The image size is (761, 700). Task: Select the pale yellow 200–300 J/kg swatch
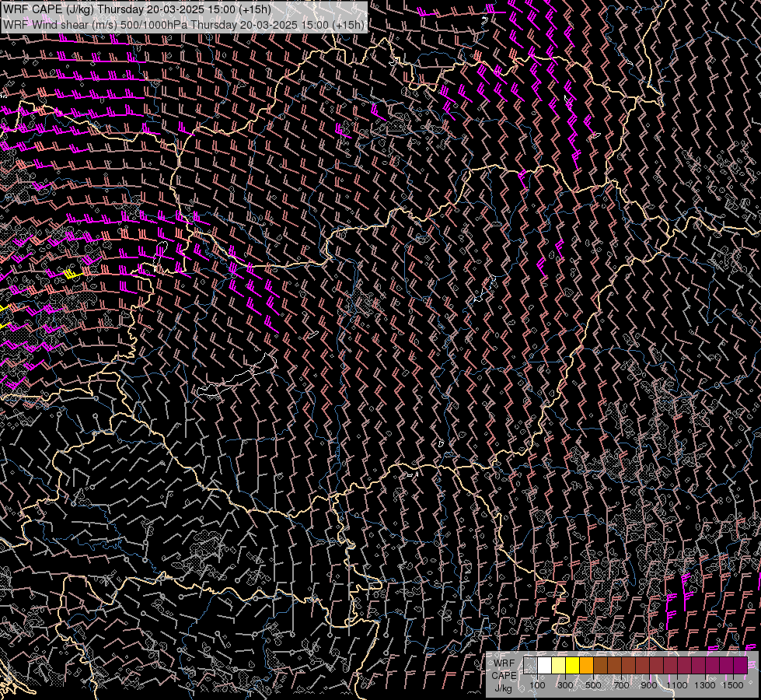tap(559, 666)
